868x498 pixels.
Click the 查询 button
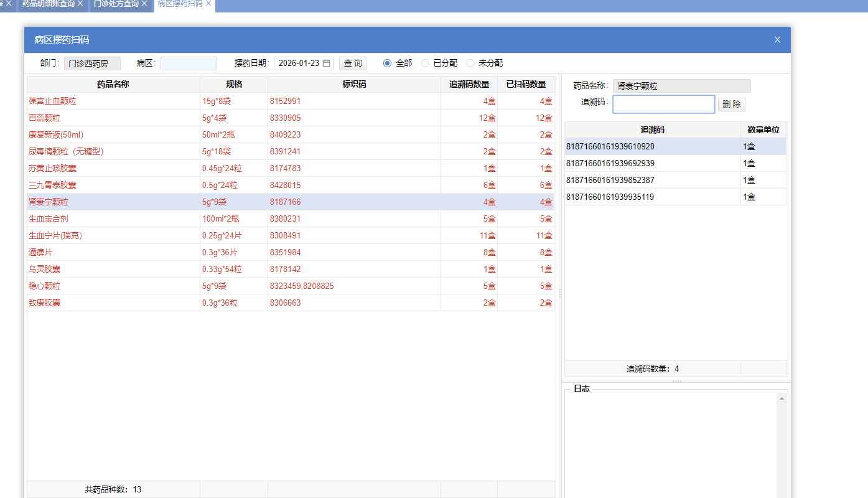click(x=353, y=63)
